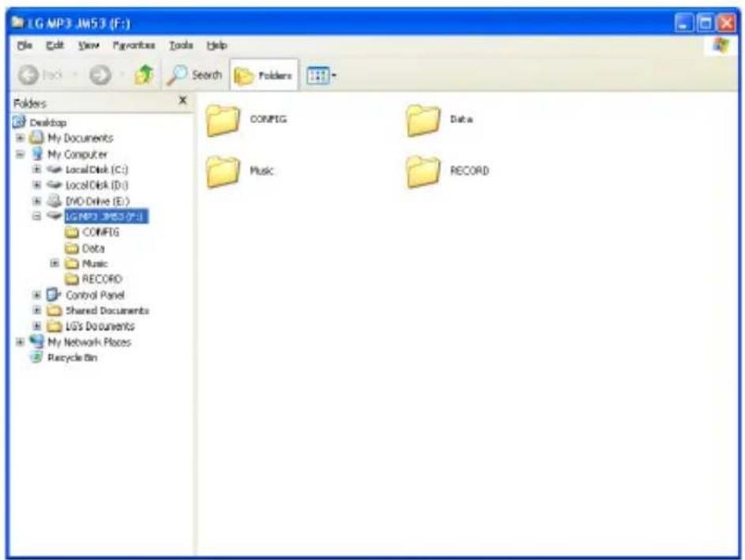
Task: Close the Folders pane with X
Action: (x=182, y=100)
